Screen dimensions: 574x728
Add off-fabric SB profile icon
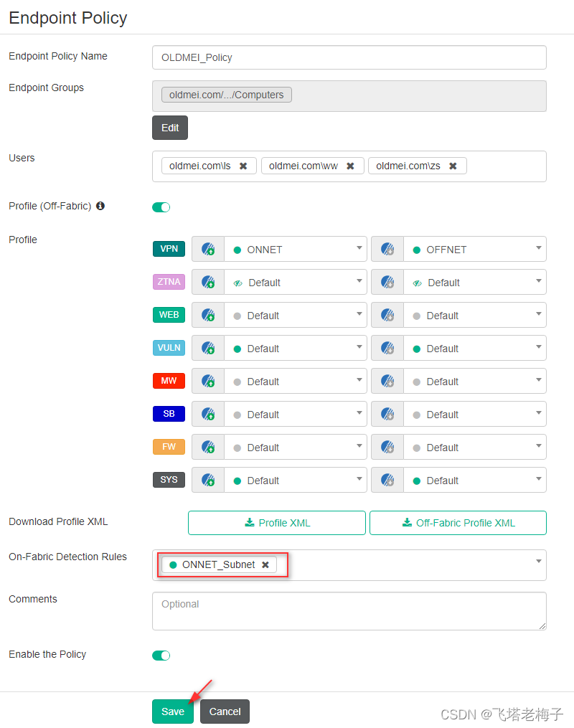[x=387, y=414]
